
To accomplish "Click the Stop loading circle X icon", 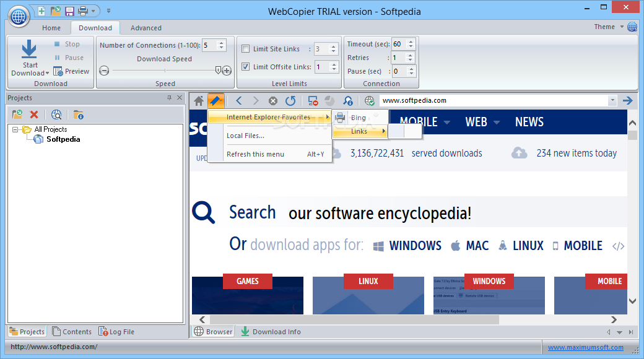I will tap(273, 101).
